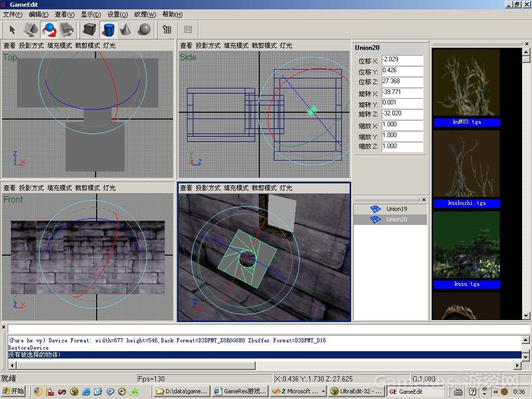Select the arrow pointer tool
Viewport: 532px width, 399px height.
pyautogui.click(x=12, y=30)
